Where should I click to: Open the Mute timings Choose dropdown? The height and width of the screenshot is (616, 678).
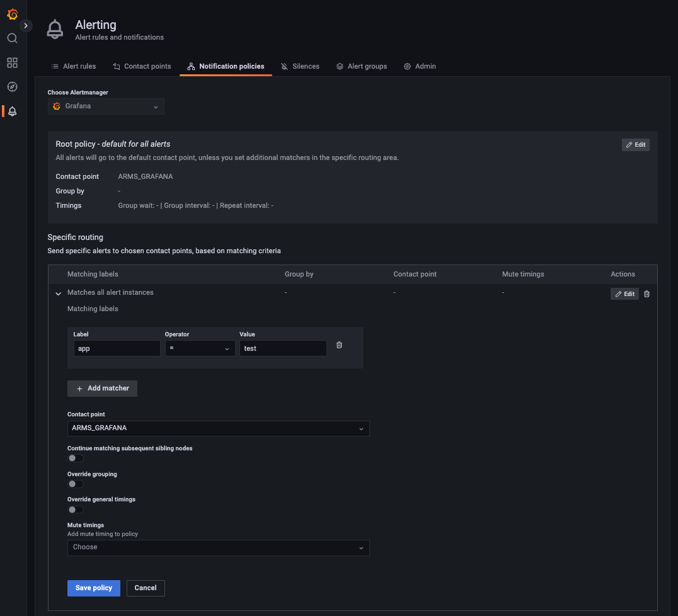(x=219, y=548)
